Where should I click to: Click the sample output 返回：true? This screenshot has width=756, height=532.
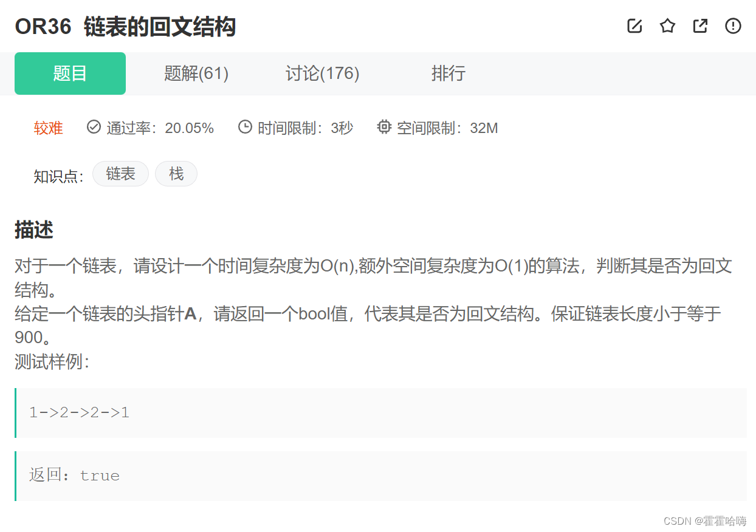point(74,475)
